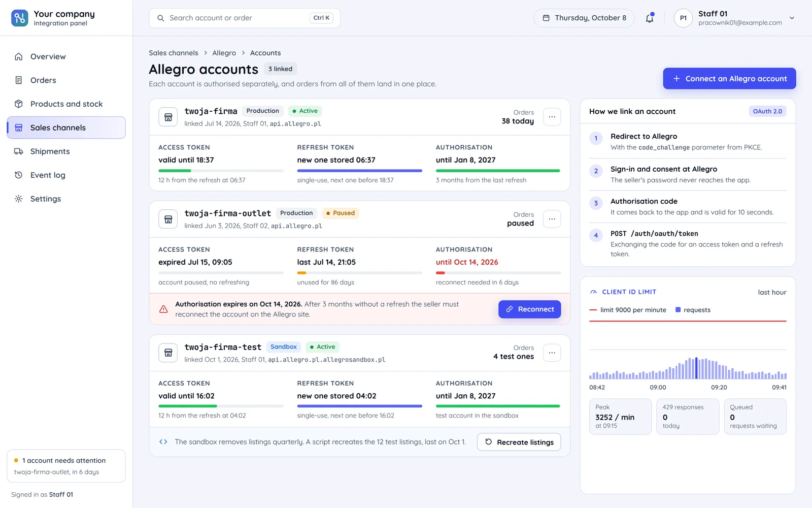
Task: Click step 4 number badge for POST token
Action: tap(596, 235)
